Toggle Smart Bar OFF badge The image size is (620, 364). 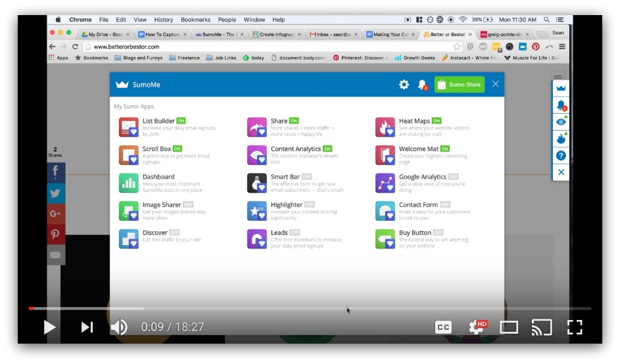pyautogui.click(x=307, y=177)
